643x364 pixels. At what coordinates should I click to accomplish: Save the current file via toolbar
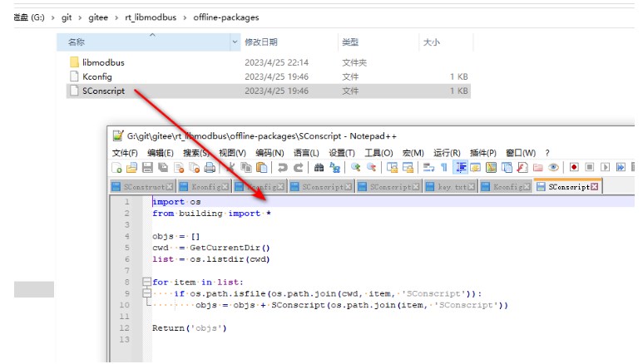[x=147, y=168]
